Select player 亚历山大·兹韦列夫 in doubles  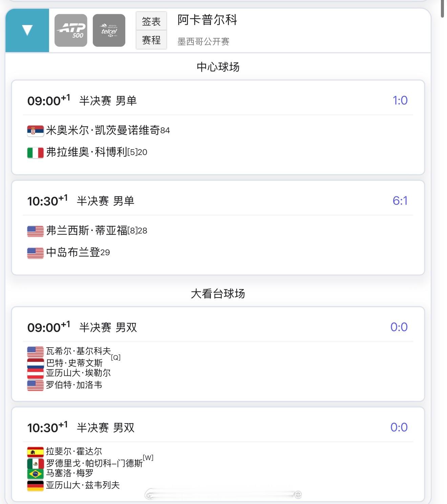click(x=83, y=485)
